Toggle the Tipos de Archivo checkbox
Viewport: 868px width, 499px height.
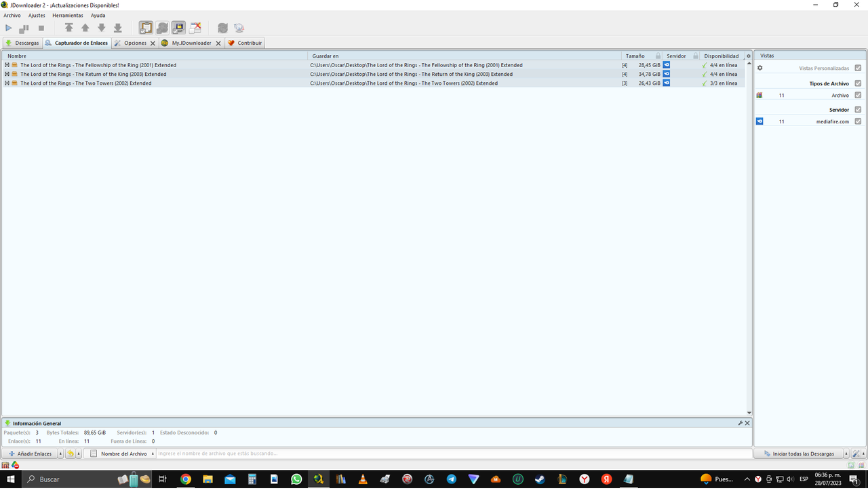click(858, 83)
